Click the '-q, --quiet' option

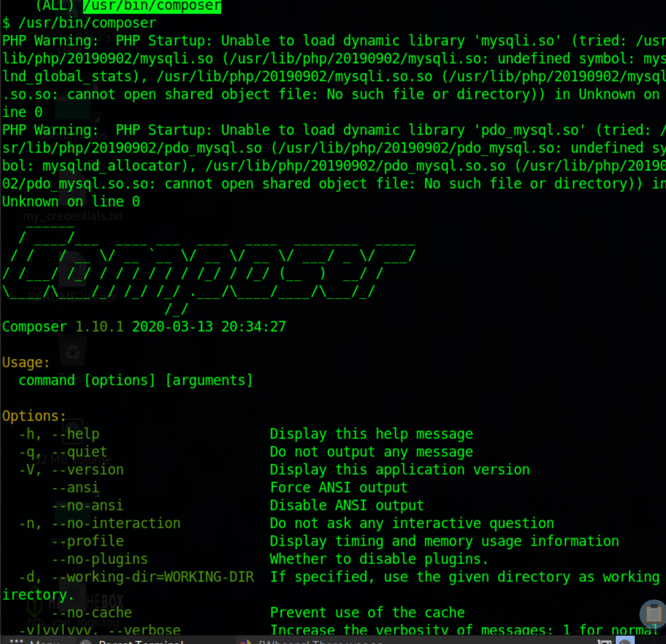pos(63,452)
